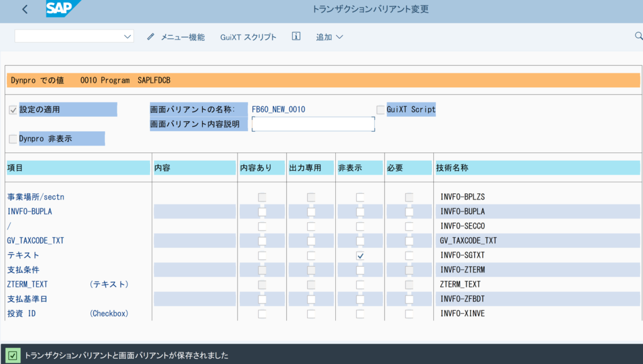This screenshot has height=364, width=643.
Task: Click technical name INVFO-XINVE
Action: pyautogui.click(x=463, y=313)
